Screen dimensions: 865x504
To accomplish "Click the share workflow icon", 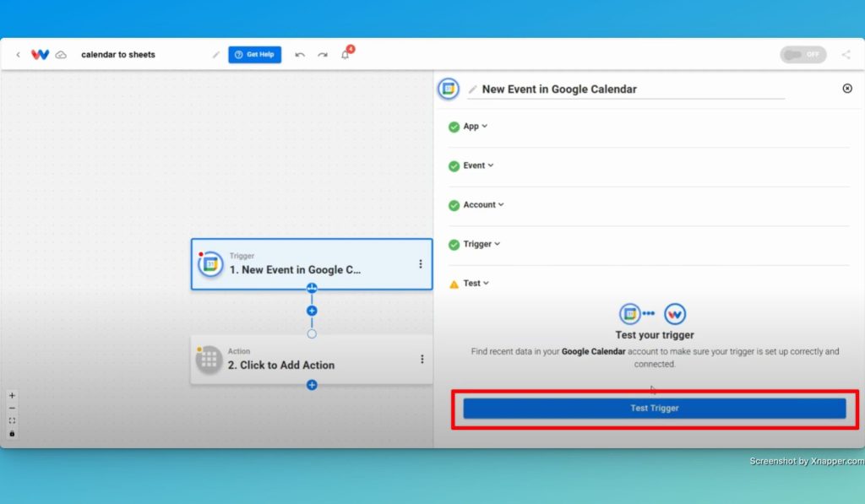I will (x=846, y=55).
